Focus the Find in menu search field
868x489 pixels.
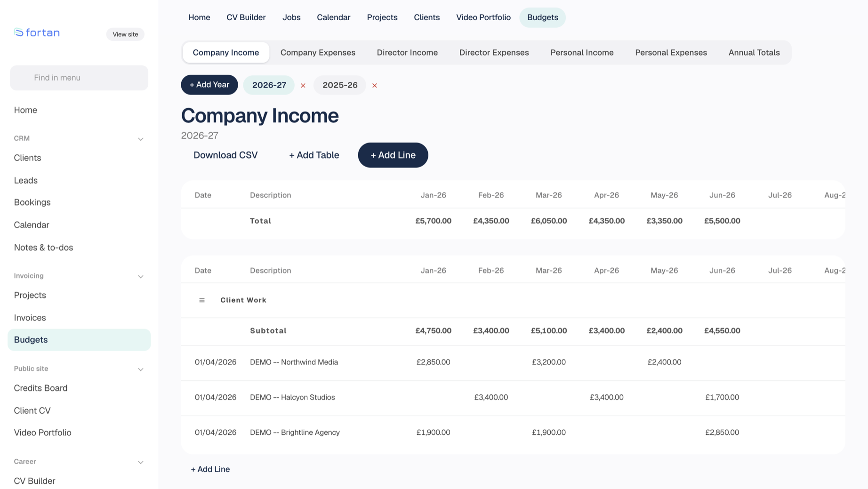pyautogui.click(x=79, y=78)
